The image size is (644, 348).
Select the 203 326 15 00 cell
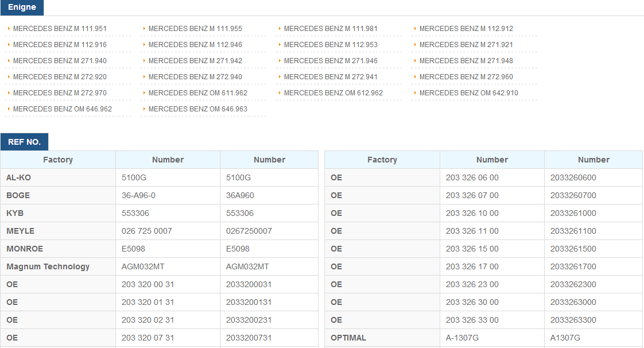click(x=492, y=249)
